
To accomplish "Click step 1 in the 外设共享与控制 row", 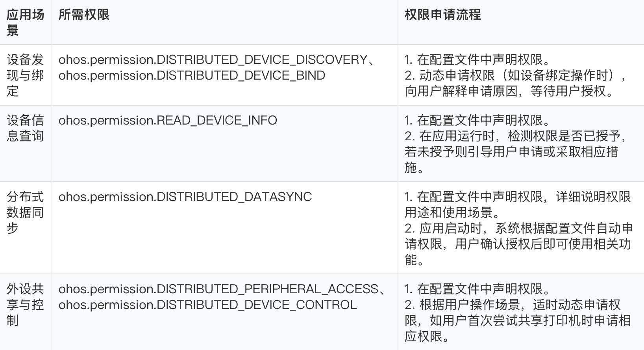I will pos(477,289).
